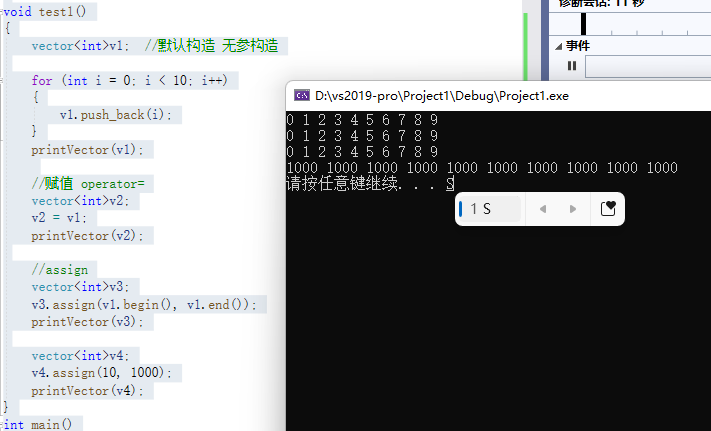This screenshot has width=711, height=431.
Task: Click the black marker on diagnostics timeline
Action: click(x=584, y=24)
